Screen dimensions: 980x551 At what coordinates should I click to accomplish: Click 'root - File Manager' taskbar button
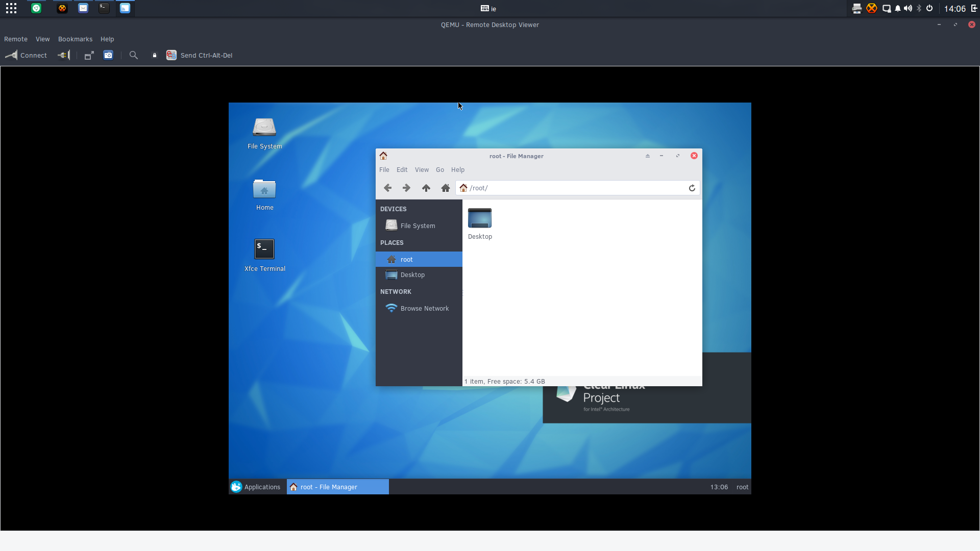(338, 487)
